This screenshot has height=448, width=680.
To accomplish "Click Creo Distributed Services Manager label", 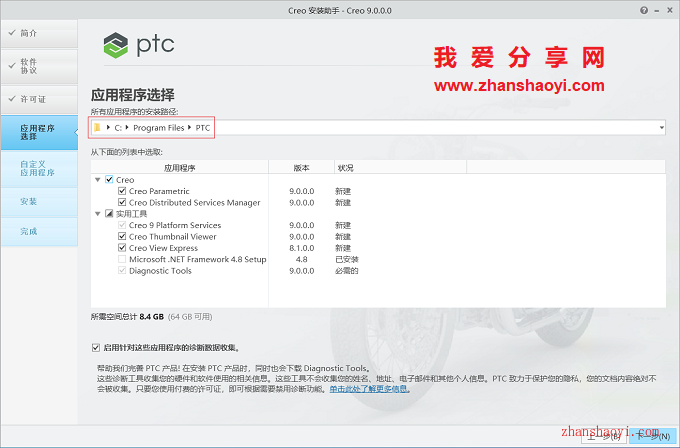I will coord(194,203).
